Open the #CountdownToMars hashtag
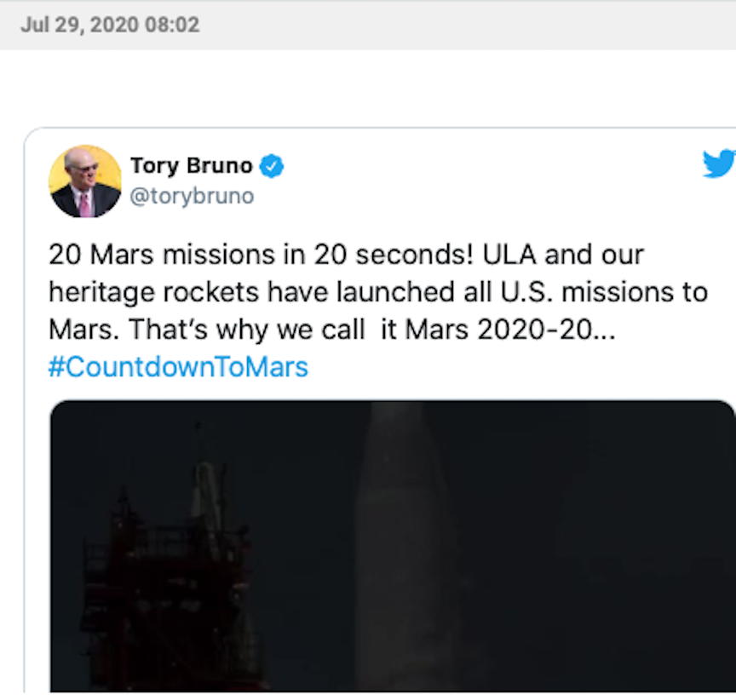This screenshot has height=700, width=736. (x=178, y=366)
